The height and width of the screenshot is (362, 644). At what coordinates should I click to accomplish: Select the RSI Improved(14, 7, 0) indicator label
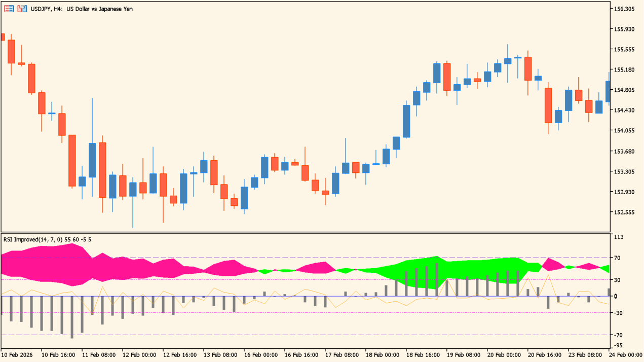[47, 239]
